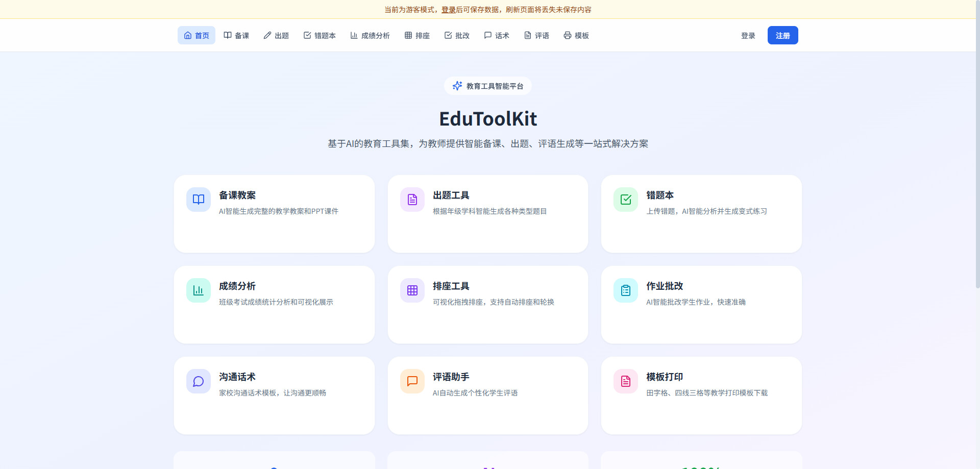Click the pencil icon beside 出题 nav

click(x=267, y=35)
